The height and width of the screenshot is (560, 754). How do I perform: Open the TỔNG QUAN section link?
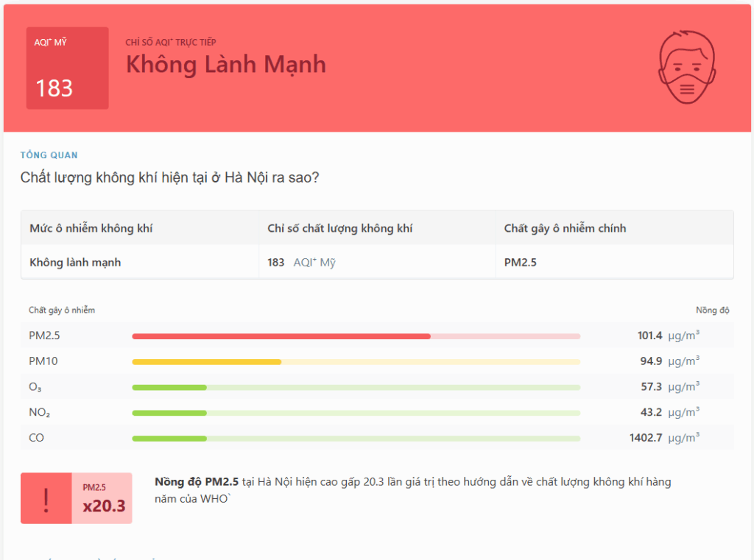49,155
